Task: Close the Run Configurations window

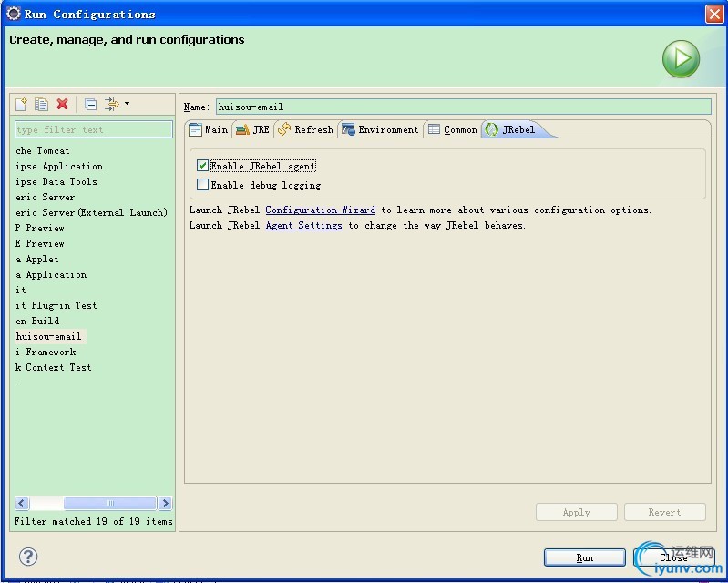Action: point(714,14)
